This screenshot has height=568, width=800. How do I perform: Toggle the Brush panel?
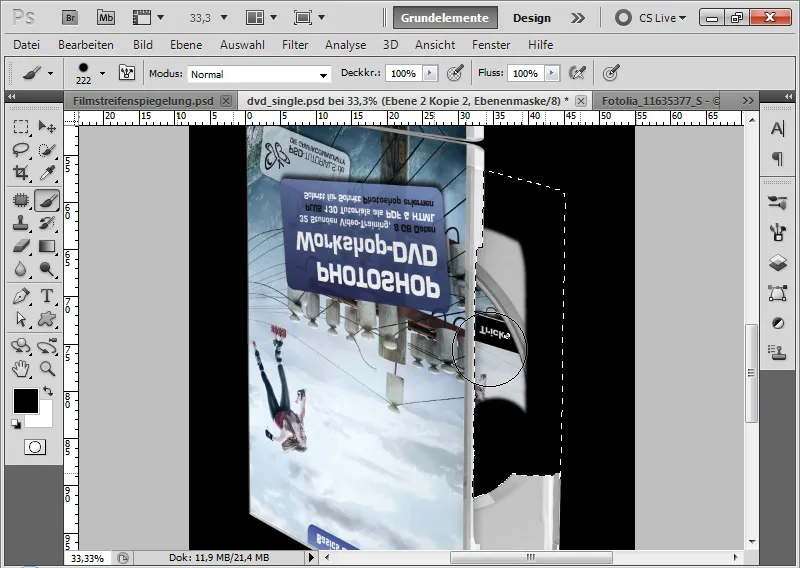(127, 73)
